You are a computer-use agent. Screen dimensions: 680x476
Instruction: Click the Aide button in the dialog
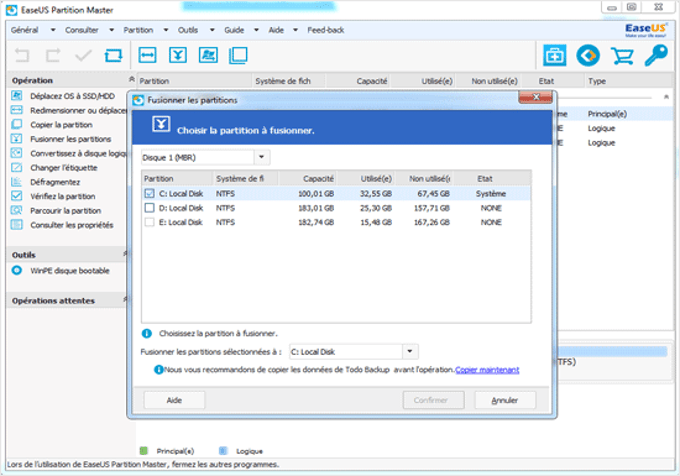click(x=174, y=400)
